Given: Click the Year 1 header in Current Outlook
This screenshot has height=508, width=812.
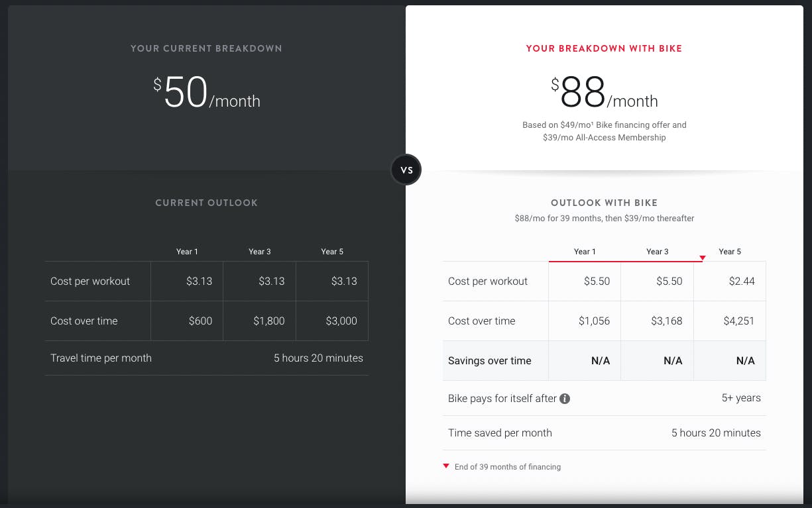Looking at the screenshot, I should pos(187,252).
